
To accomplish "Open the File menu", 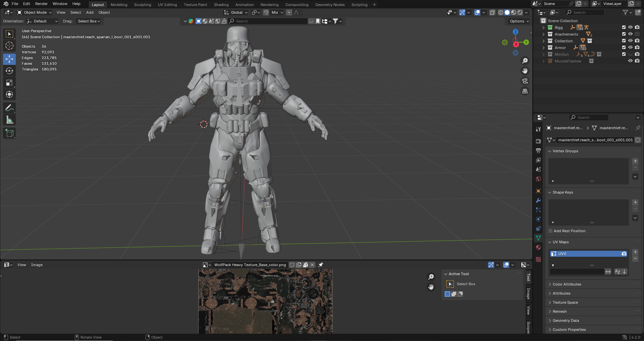I will (15, 4).
